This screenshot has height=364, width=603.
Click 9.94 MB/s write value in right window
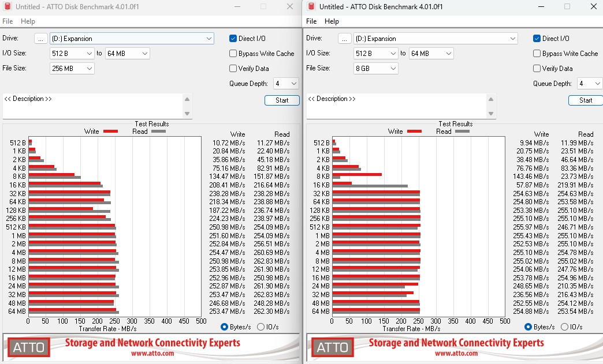pos(534,143)
